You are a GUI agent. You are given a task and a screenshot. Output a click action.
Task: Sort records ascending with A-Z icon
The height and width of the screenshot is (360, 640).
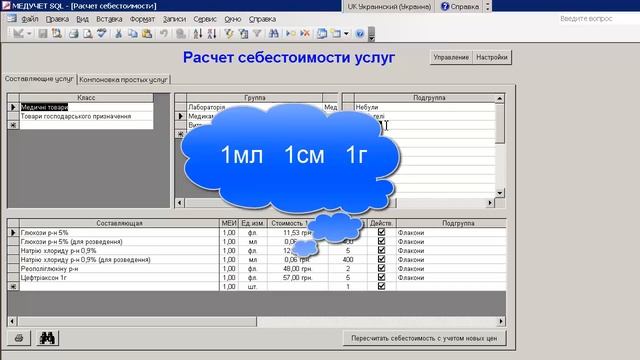click(x=198, y=33)
